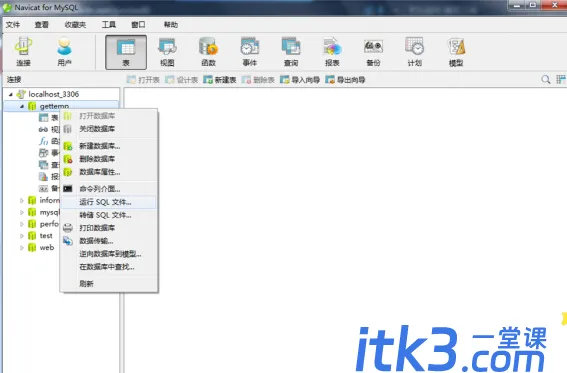Click the search magnifier icon
The width and height of the screenshot is (567, 373).
(546, 79)
